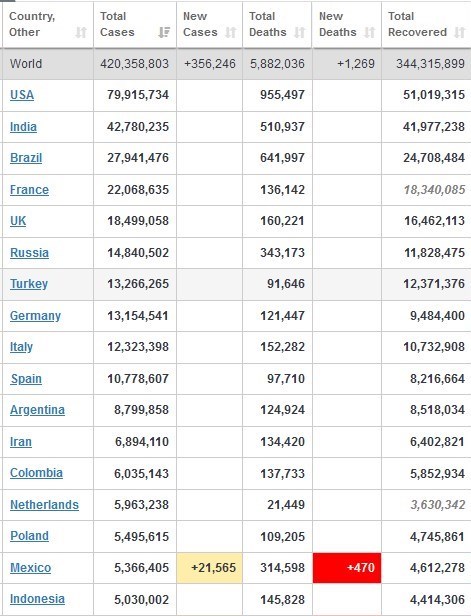Open the India country link
The height and width of the screenshot is (616, 471).
coord(23,126)
